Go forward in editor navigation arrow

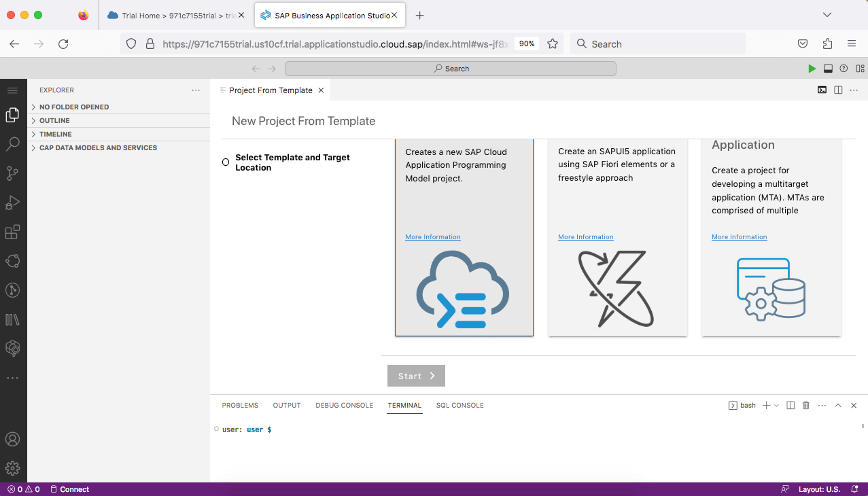(x=272, y=69)
